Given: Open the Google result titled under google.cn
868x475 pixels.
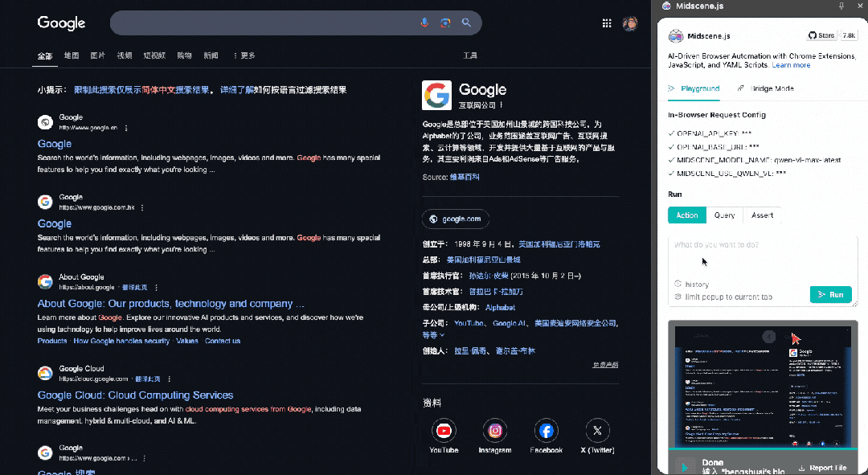Looking at the screenshot, I should tap(55, 144).
